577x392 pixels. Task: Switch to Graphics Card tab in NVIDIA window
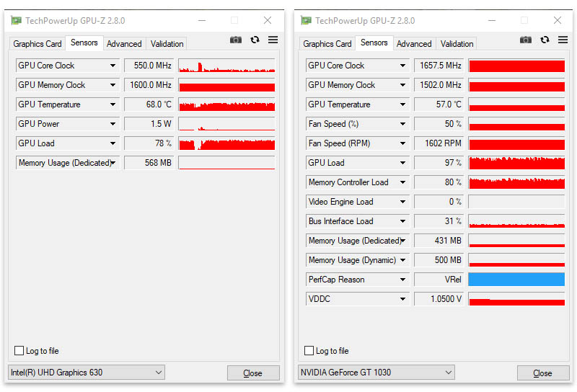tap(327, 44)
